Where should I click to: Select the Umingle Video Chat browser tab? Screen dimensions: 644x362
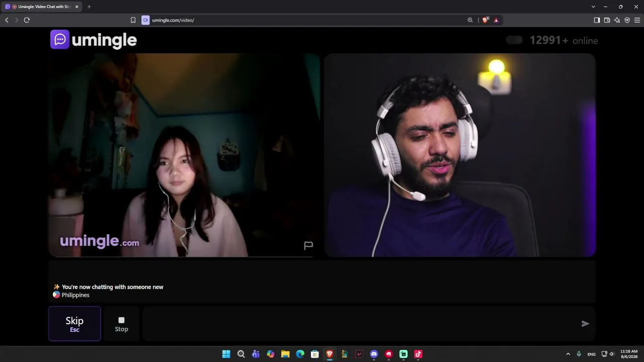coord(42,7)
